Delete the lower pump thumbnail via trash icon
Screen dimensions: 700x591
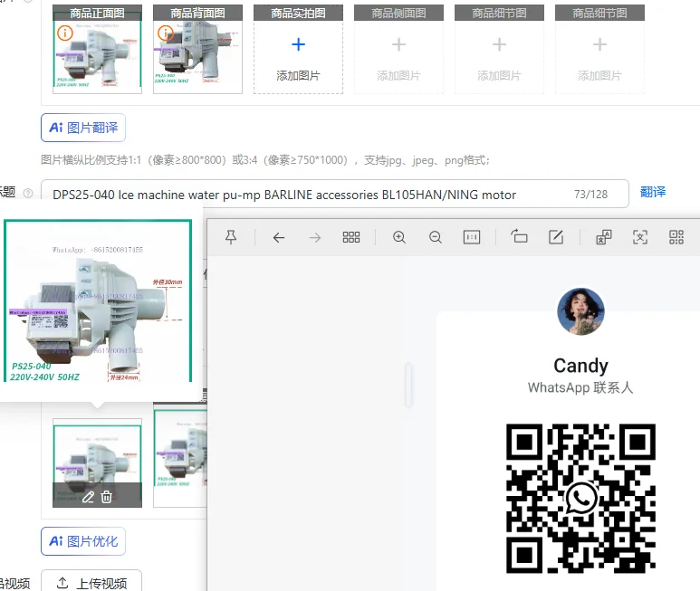click(106, 497)
